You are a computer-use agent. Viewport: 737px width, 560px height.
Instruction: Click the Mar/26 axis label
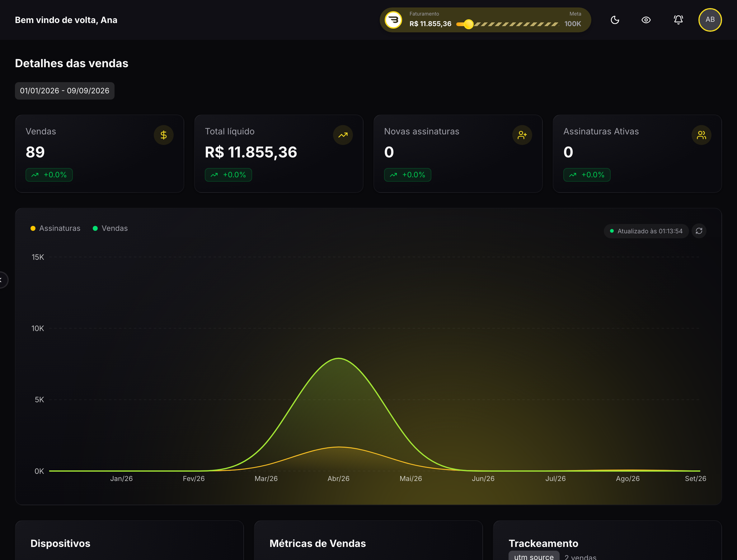266,479
